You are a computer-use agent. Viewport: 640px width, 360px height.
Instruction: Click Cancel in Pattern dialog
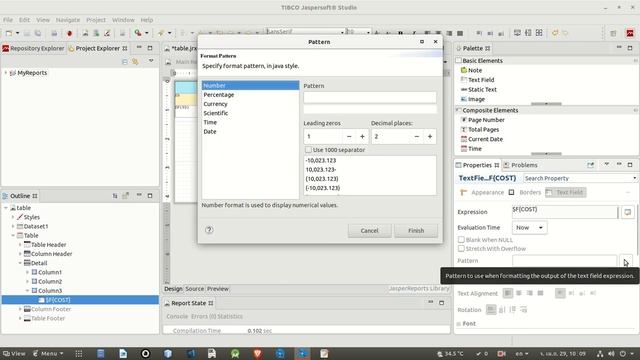(369, 231)
